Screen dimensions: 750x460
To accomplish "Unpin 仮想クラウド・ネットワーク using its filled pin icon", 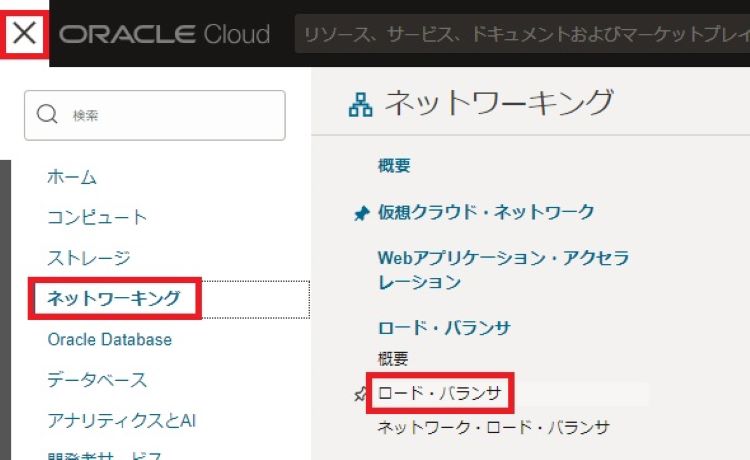I will pyautogui.click(x=362, y=213).
